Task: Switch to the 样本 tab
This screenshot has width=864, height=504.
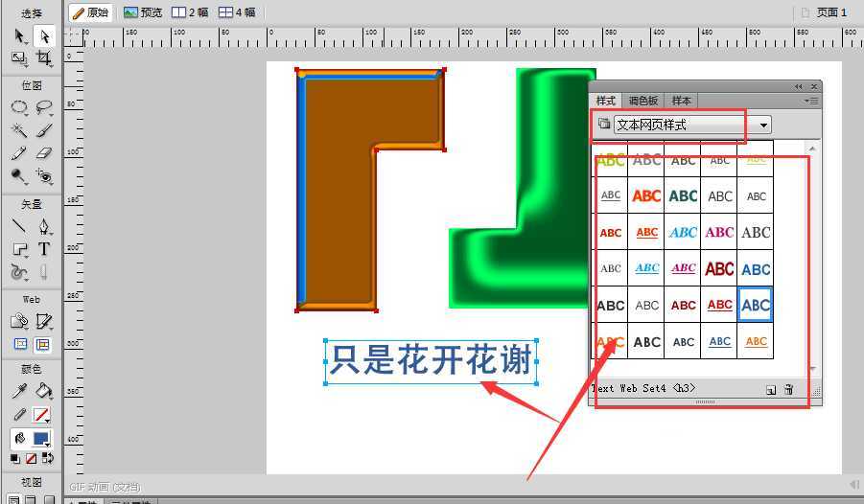Action: tap(681, 101)
